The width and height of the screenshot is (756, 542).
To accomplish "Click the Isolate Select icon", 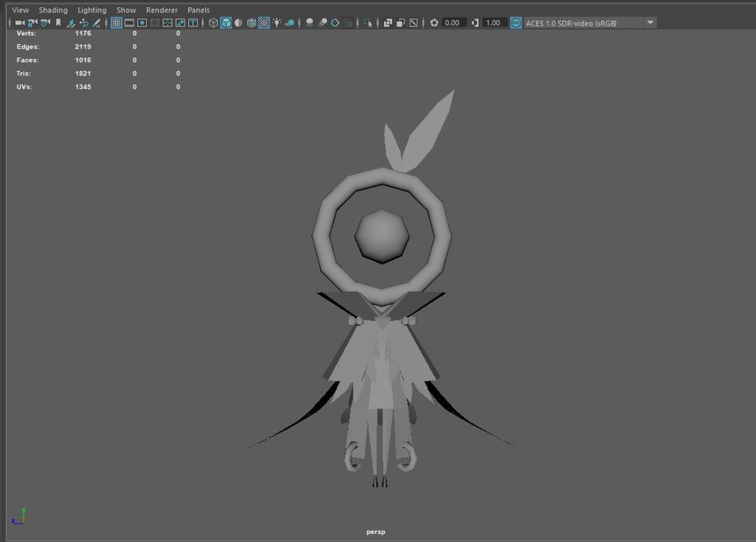I will tap(368, 23).
